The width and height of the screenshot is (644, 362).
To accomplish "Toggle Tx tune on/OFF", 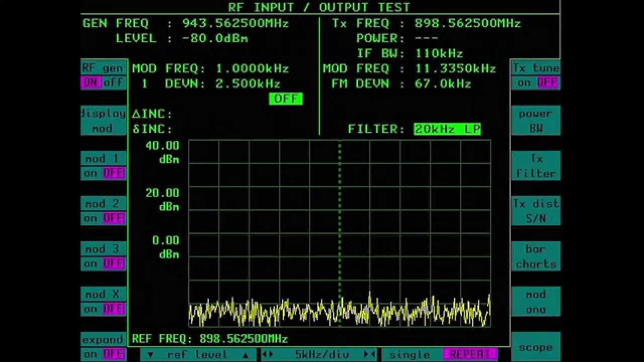I will click(536, 82).
